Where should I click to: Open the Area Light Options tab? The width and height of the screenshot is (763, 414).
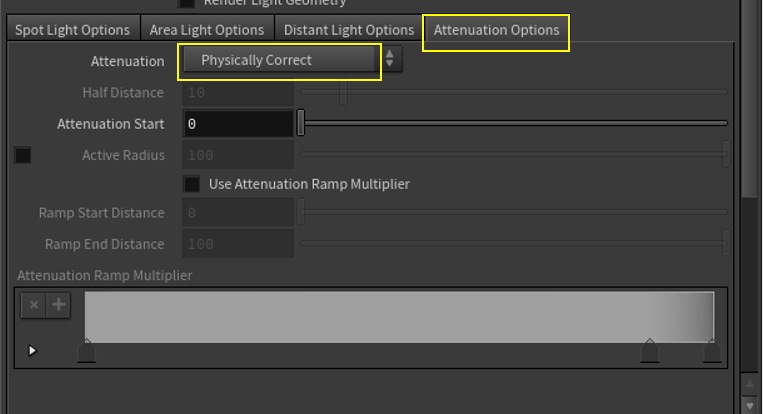coord(207,30)
